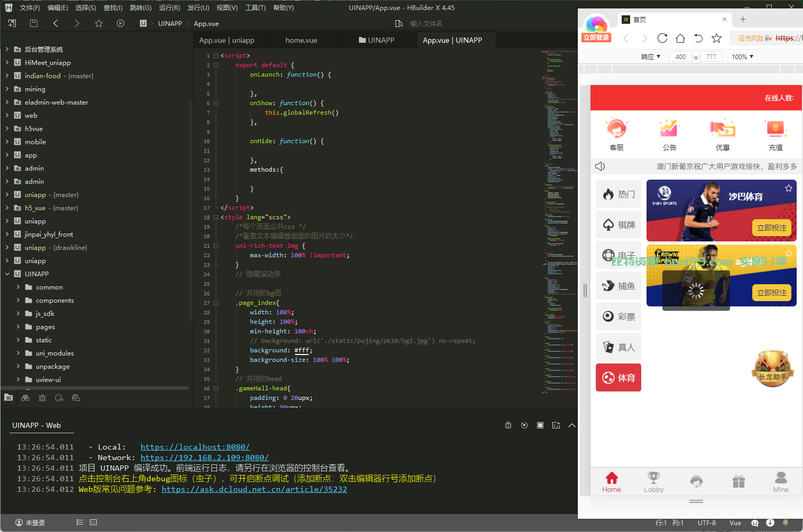Fold the uni-rich-text rule at line 21

coord(216,246)
